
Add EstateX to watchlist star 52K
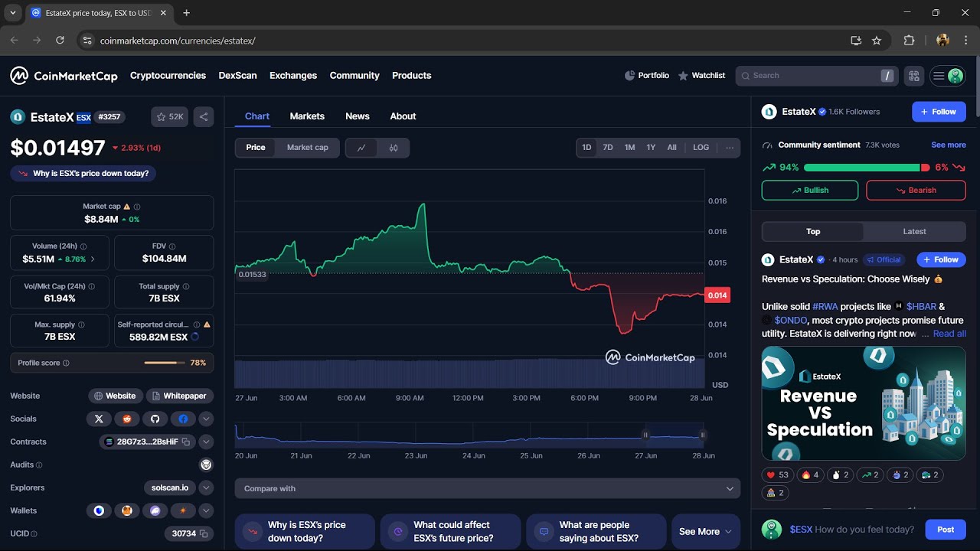pyautogui.click(x=170, y=117)
